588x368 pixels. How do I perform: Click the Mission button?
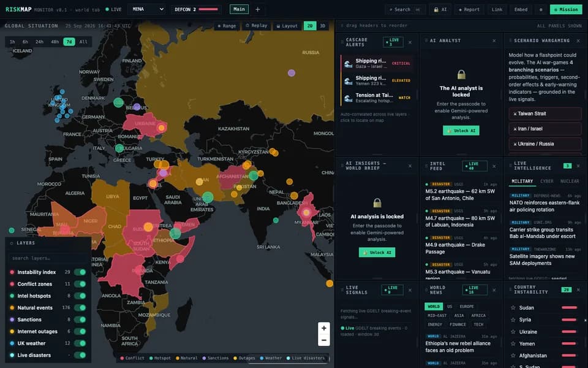coord(566,9)
